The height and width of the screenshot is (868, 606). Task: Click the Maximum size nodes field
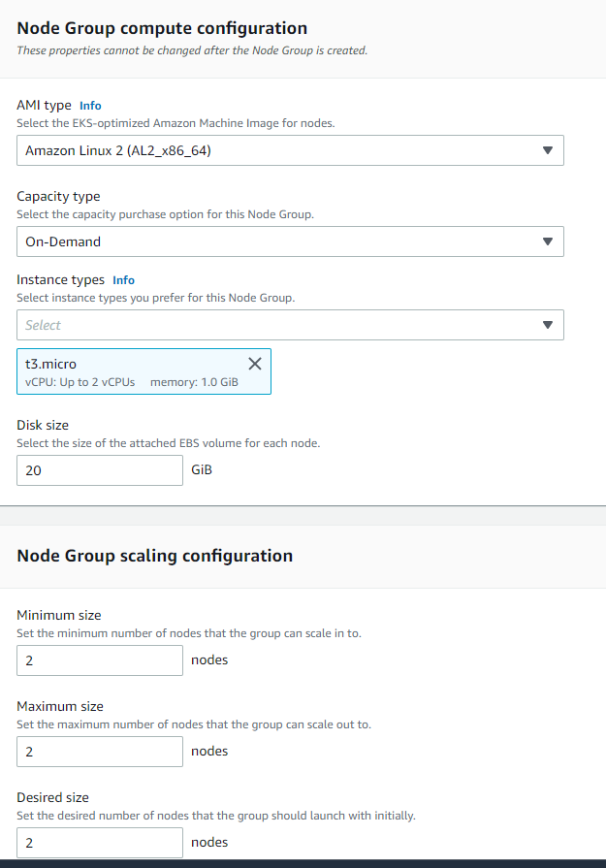(100, 752)
